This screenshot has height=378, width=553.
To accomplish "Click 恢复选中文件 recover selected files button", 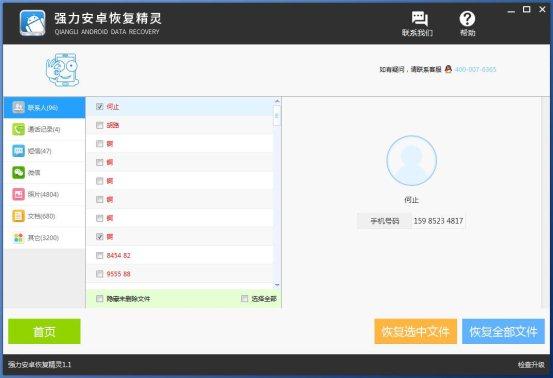I will coord(415,331).
